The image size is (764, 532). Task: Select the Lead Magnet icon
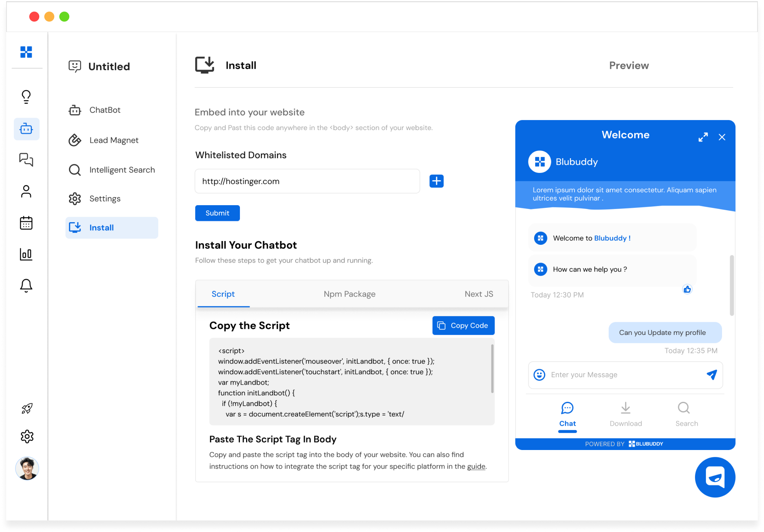[x=75, y=139]
